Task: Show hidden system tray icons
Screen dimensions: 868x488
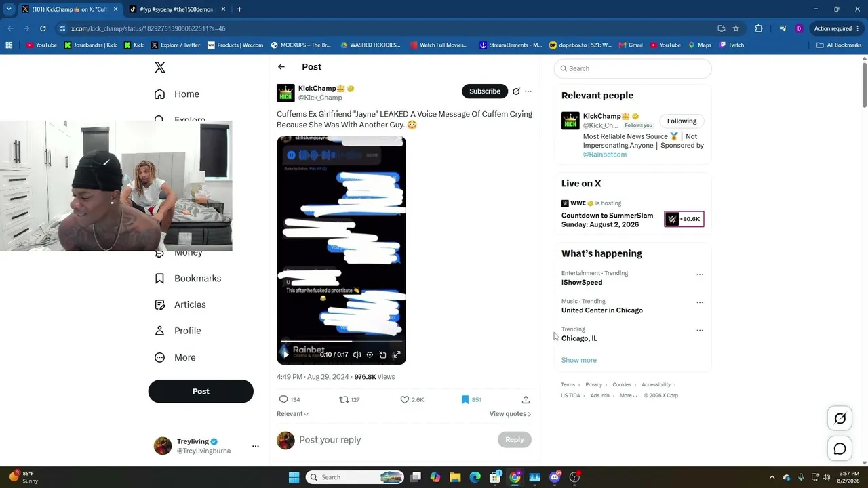Action: 773,477
